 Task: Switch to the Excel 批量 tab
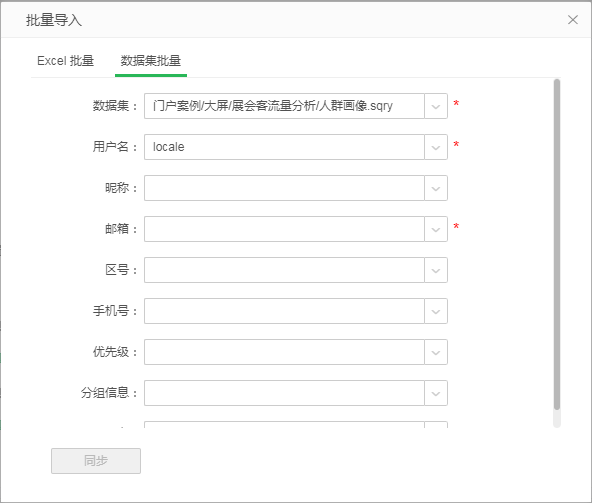pos(65,61)
